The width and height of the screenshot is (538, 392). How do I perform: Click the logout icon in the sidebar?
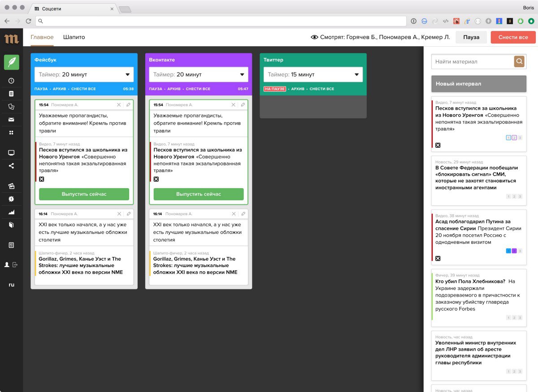tap(15, 265)
